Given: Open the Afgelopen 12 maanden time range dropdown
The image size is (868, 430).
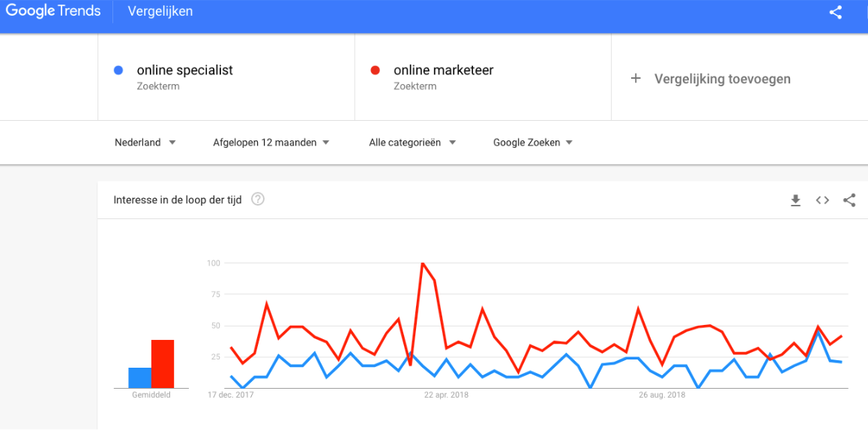Looking at the screenshot, I should coord(271,143).
